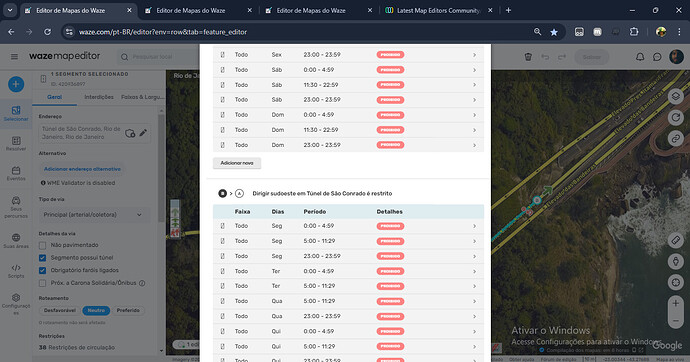690x362 pixels.
Task: Open the Tipo de via dropdown
Action: tap(93, 215)
